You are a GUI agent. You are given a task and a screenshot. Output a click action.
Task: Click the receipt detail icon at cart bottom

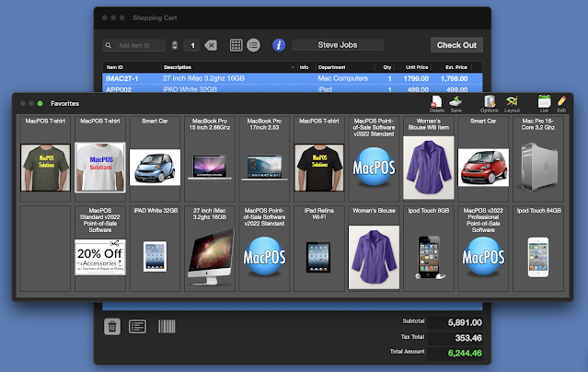[138, 327]
